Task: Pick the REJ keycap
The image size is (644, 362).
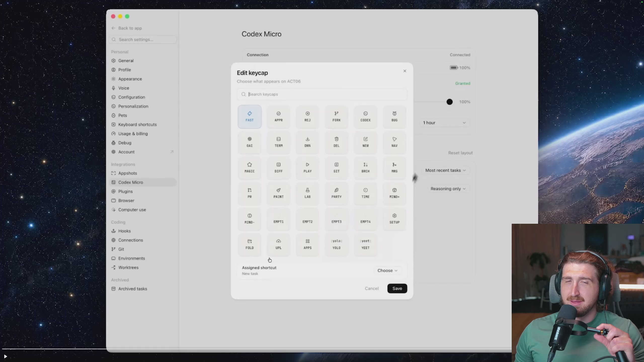Action: [307, 117]
